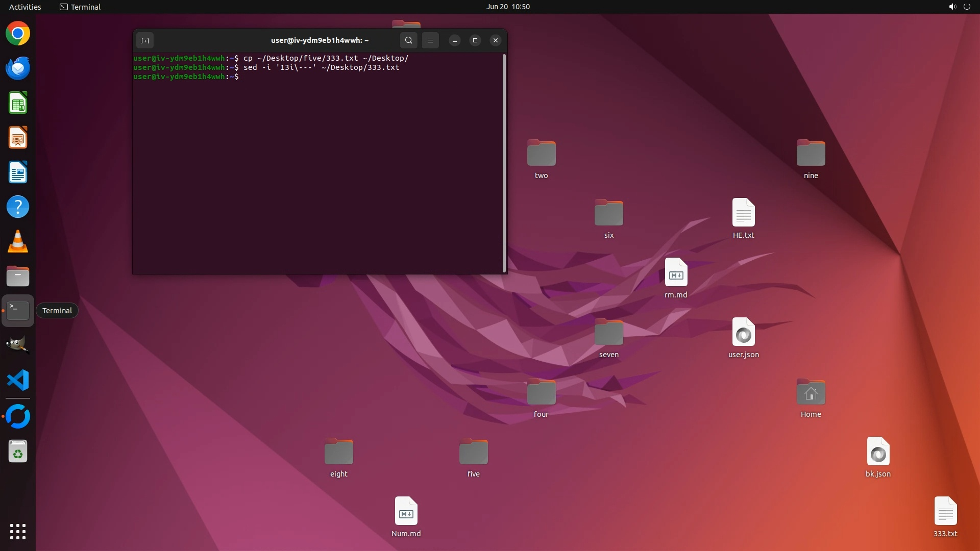Select the 333.txt file on desktop
This screenshot has width=980, height=551.
[945, 512]
